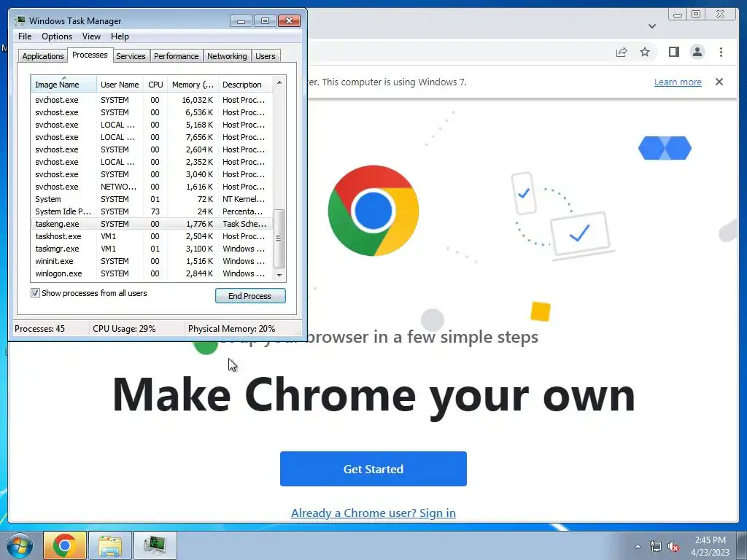747x560 pixels.
Task: Click the process list scrollbar thumb
Action: pos(279,238)
